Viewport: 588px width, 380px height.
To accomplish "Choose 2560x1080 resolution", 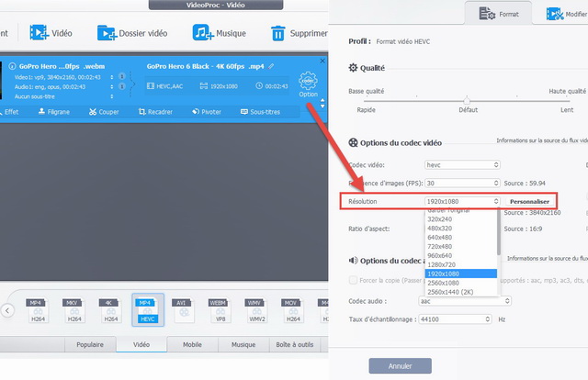I will tap(461, 283).
